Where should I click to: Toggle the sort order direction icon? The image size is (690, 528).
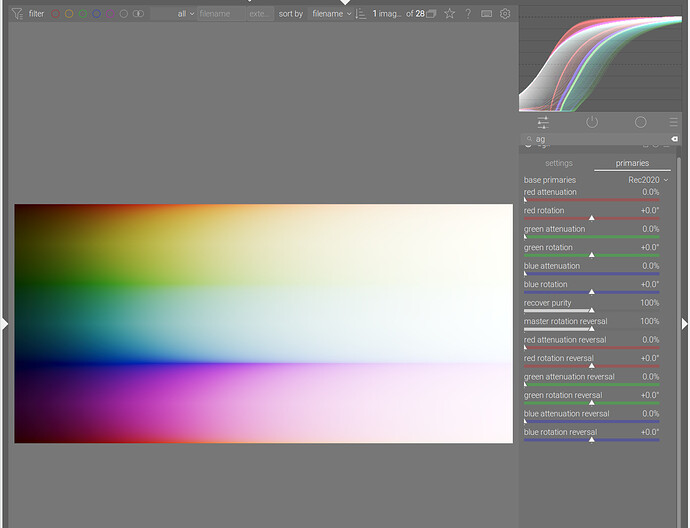click(x=360, y=14)
